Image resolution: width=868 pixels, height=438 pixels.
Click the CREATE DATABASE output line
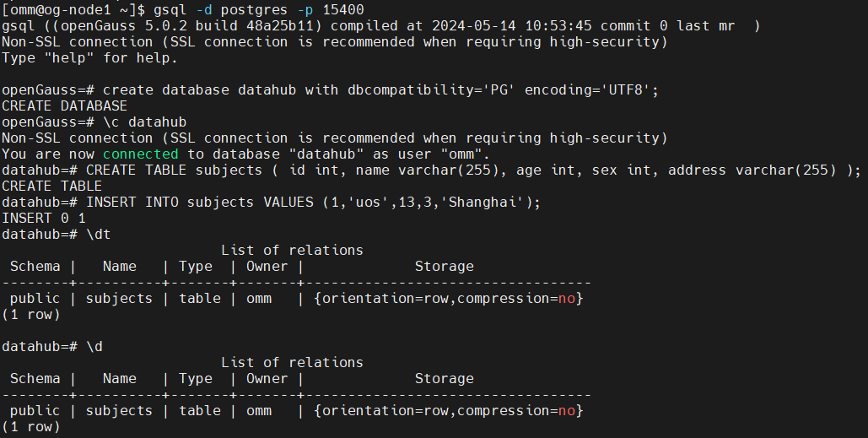65,106
